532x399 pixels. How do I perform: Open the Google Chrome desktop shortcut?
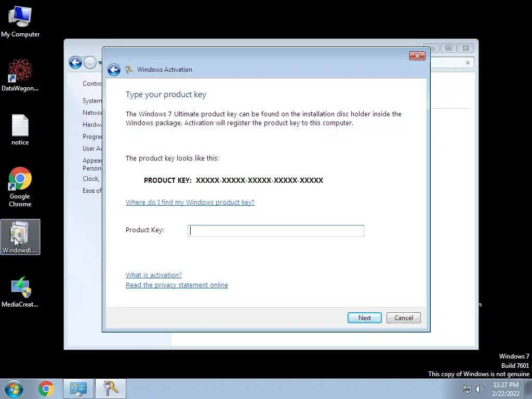pyautogui.click(x=20, y=187)
